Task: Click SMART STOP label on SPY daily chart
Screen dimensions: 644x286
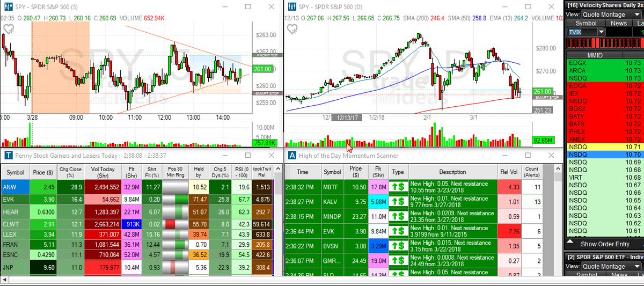Action: pos(547,97)
